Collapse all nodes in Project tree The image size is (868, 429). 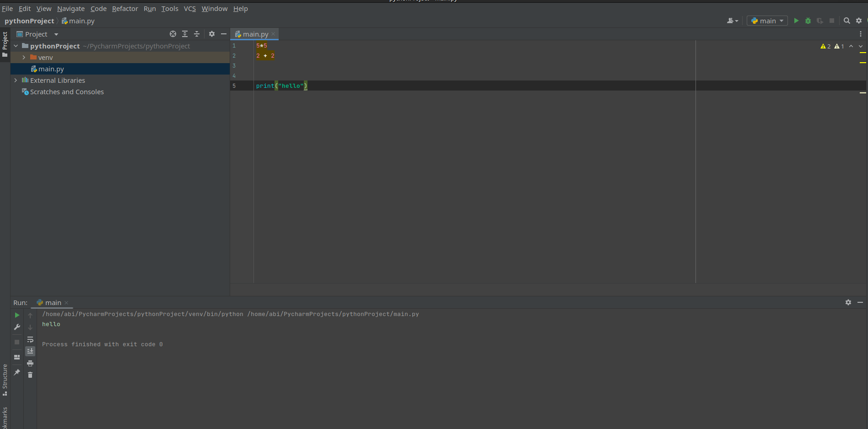point(197,34)
